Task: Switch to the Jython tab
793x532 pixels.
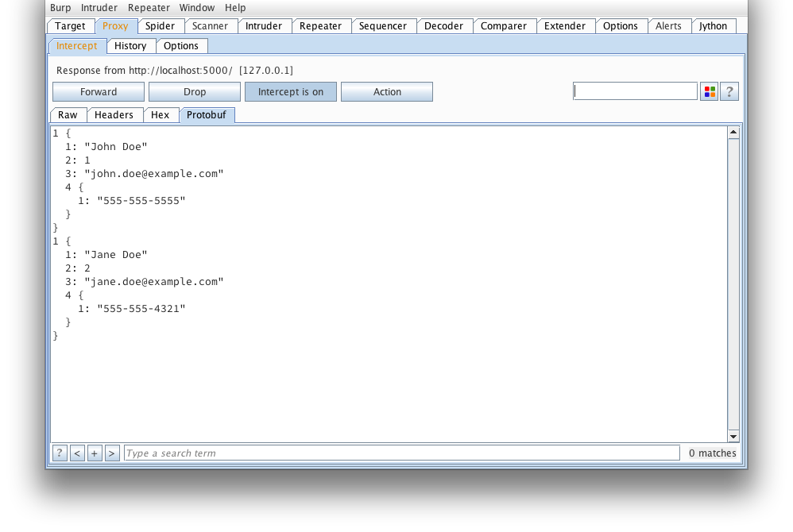Action: (x=713, y=26)
